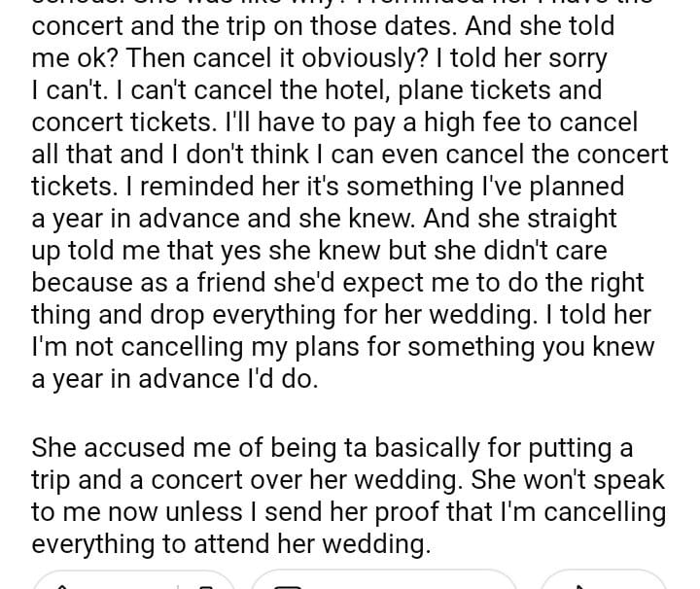This screenshot has width=700, height=589.
Task: Upvote the post using the up arrow
Action: coord(63,583)
